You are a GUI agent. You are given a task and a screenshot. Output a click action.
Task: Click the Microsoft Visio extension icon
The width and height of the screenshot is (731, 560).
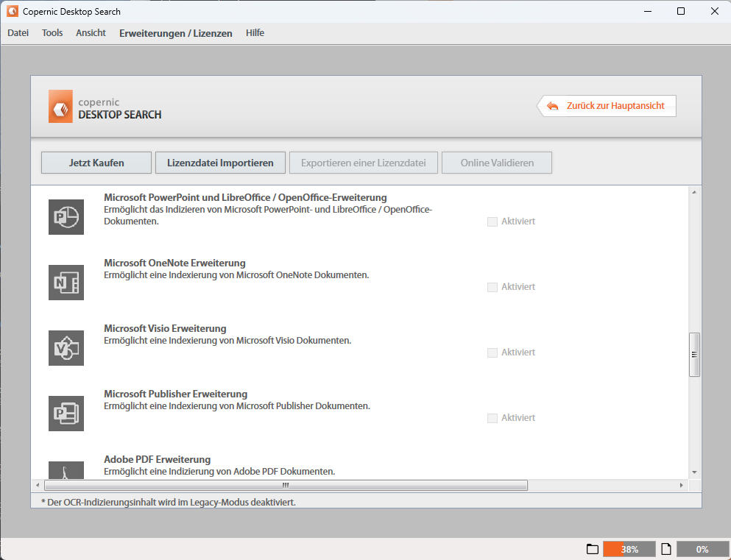pyautogui.click(x=66, y=348)
